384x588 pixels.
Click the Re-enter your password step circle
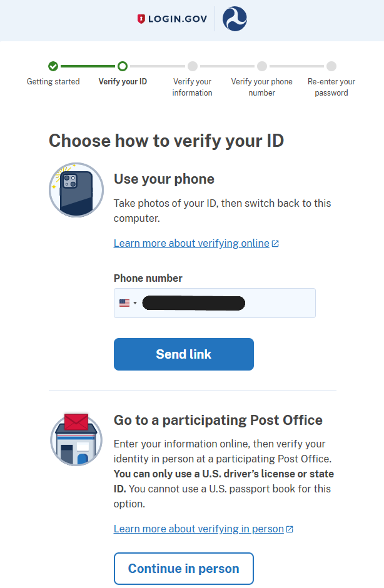(x=331, y=66)
